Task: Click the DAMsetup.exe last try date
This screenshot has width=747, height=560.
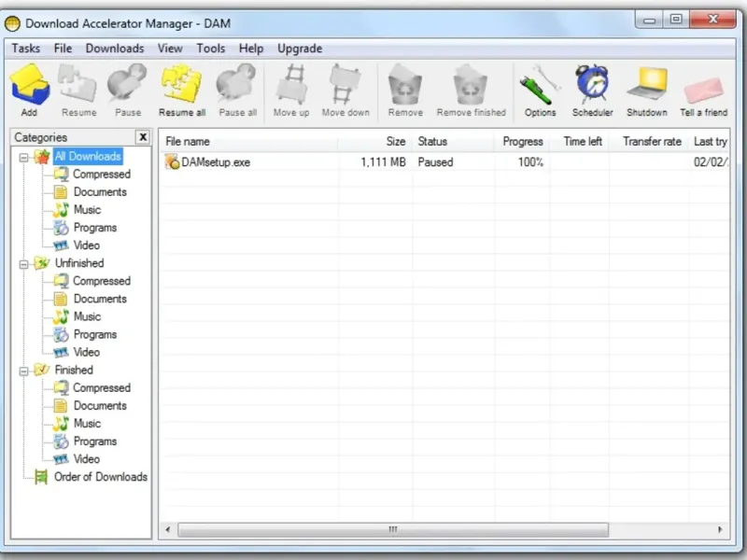Action: [711, 161]
